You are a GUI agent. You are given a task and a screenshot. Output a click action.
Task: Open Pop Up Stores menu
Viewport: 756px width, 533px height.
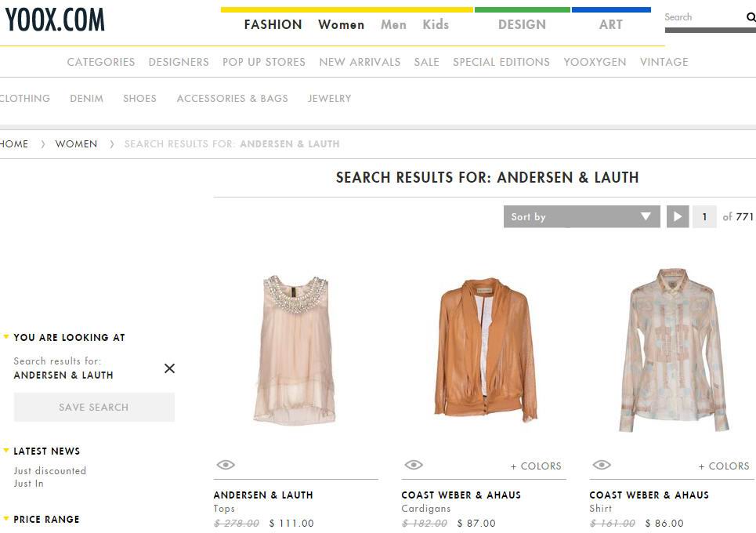pyautogui.click(x=264, y=62)
